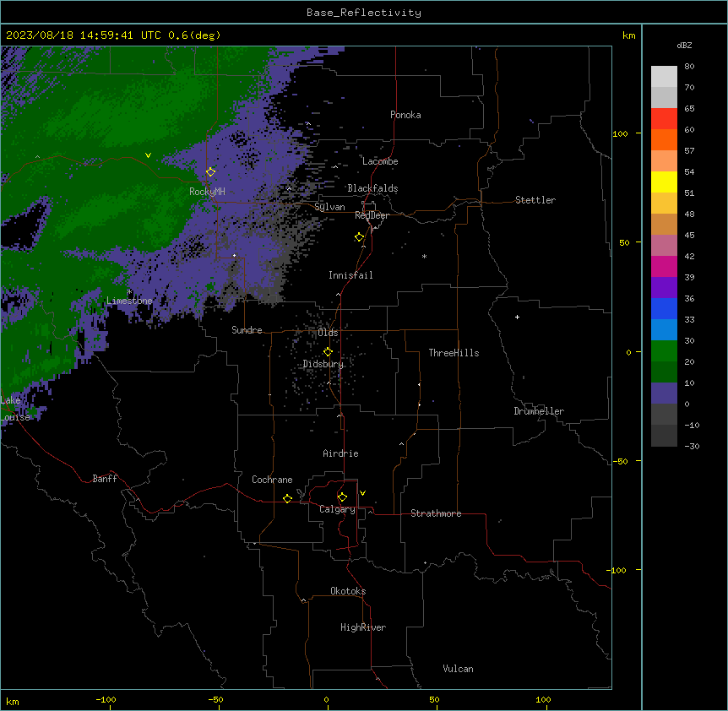Click the Calgary city label
This screenshot has height=711, width=728.
pos(337,509)
